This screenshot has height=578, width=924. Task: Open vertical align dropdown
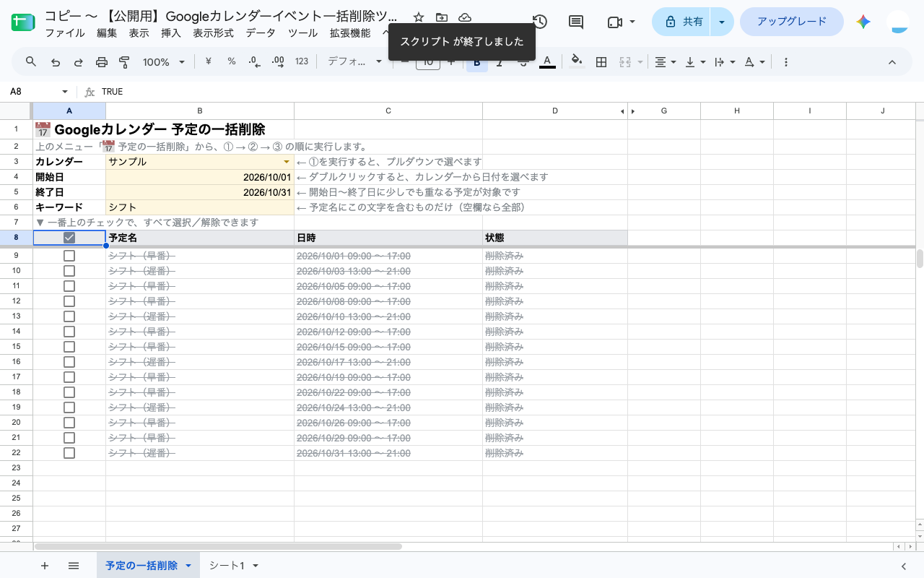(x=694, y=62)
